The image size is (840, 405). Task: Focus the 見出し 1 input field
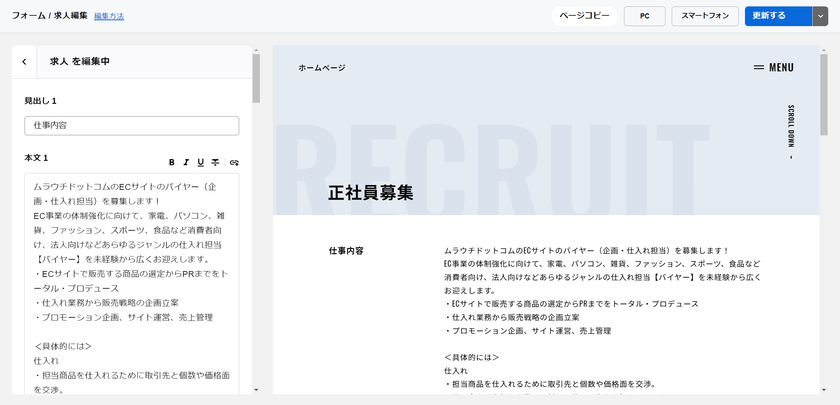pos(131,126)
